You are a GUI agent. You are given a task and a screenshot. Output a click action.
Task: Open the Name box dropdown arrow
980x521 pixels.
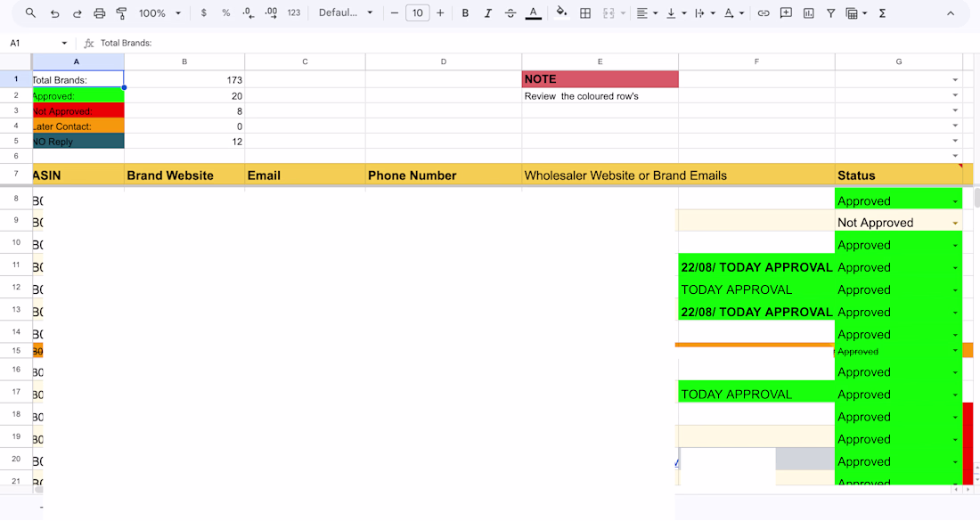(x=64, y=43)
